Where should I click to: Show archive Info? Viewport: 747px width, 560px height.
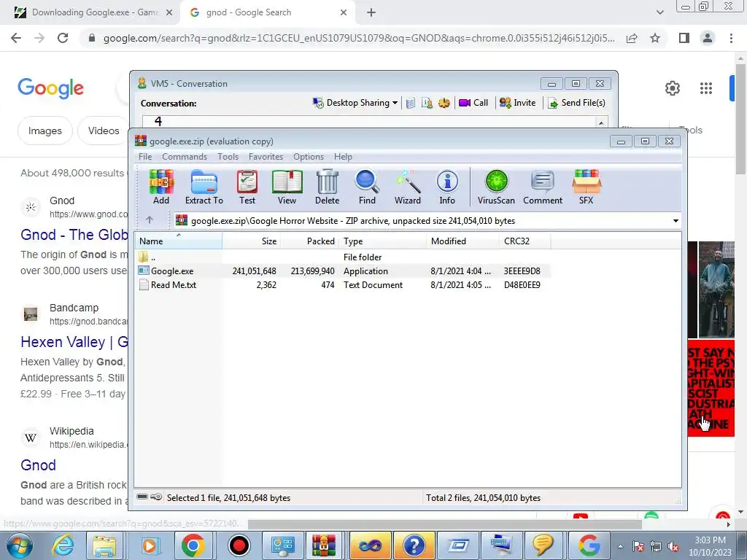click(x=447, y=187)
